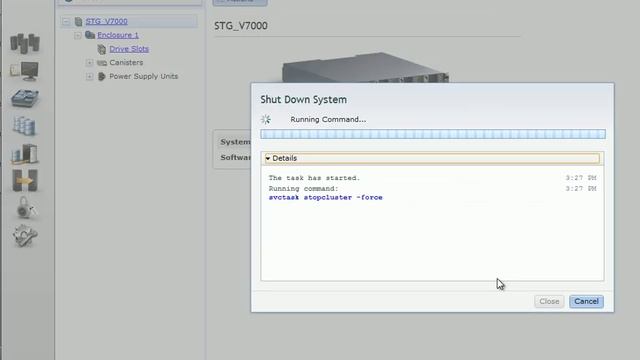
Task: Click the 'Running command:' log line
Action: pyautogui.click(x=304, y=189)
